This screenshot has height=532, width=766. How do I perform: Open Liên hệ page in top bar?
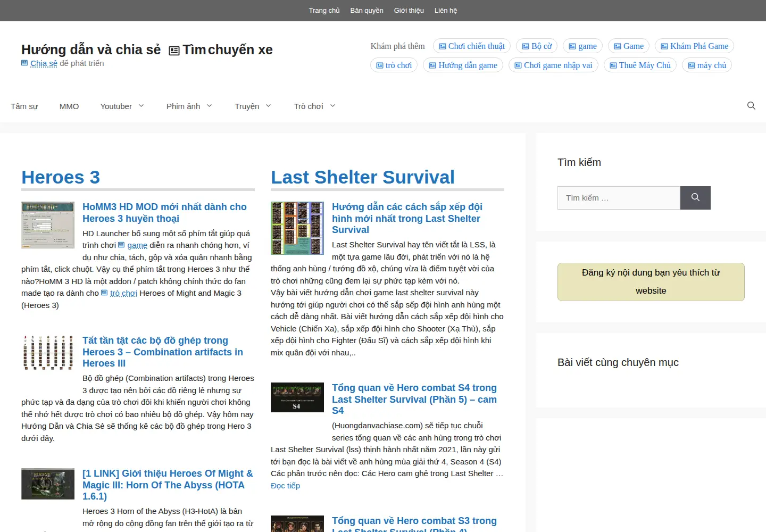click(446, 11)
